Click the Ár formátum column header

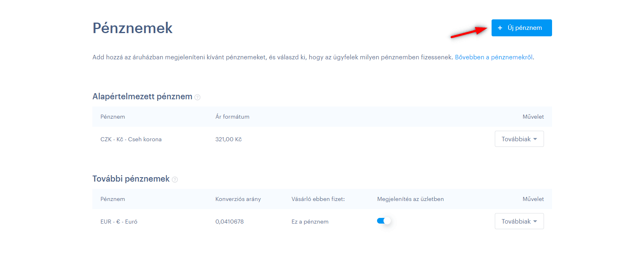[x=232, y=117]
